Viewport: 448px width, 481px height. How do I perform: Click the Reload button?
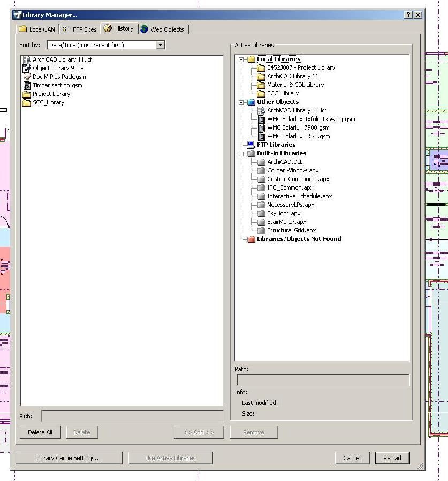(392, 458)
